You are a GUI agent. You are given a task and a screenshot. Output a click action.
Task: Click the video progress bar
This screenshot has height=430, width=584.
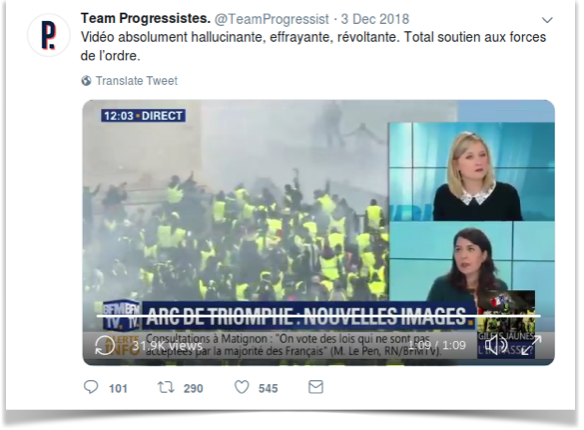coord(318,316)
